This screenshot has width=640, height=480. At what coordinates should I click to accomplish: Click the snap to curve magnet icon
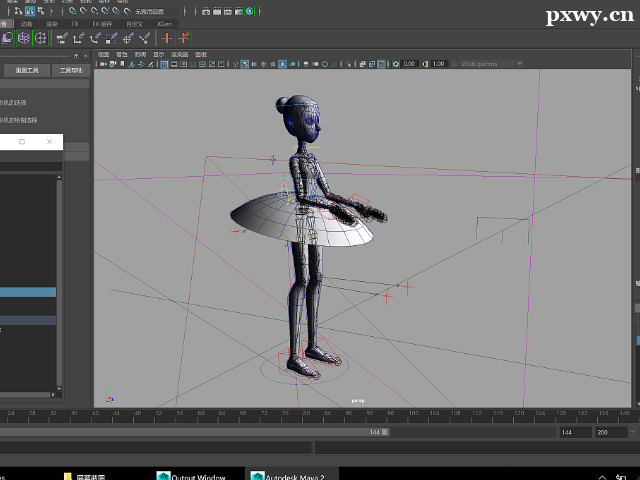85,11
